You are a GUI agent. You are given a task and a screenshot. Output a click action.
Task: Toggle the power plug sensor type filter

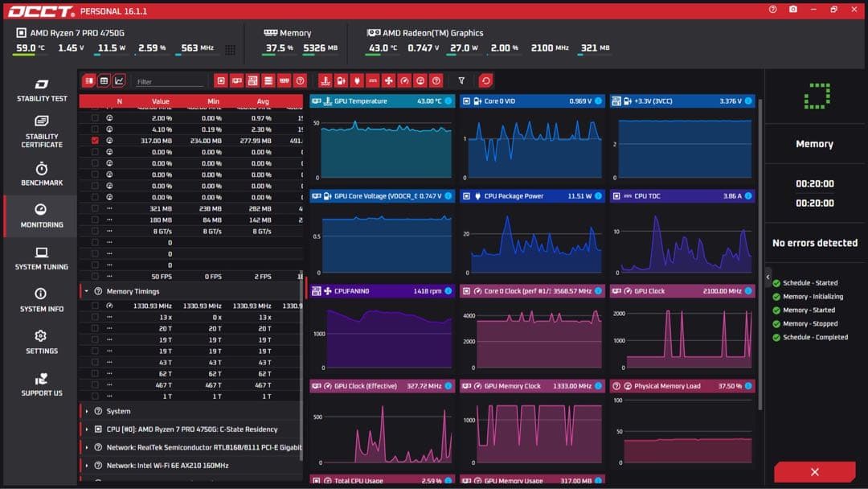pos(357,81)
